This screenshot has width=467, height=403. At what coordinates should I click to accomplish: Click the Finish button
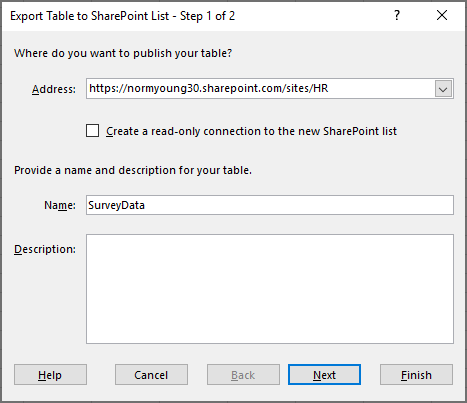coord(416,375)
